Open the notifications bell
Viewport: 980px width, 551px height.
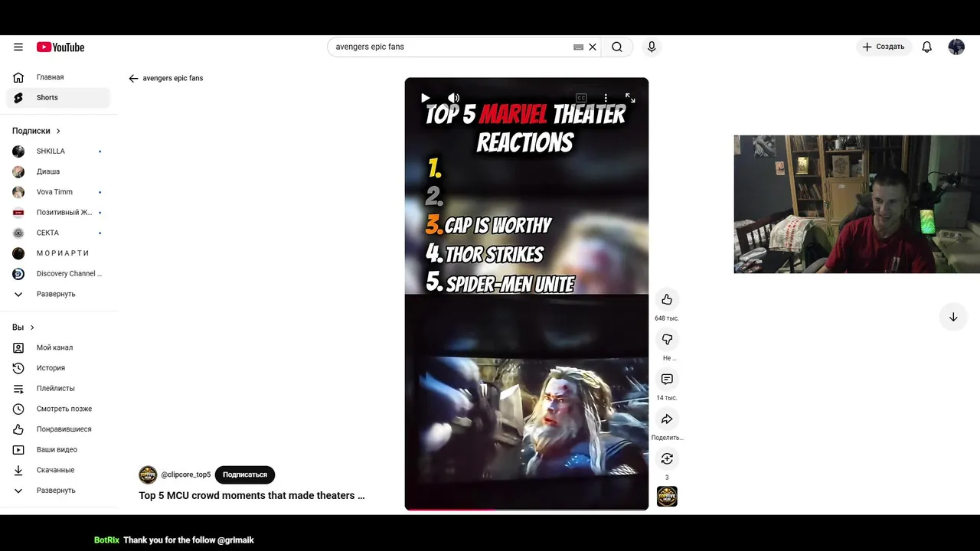(x=926, y=47)
